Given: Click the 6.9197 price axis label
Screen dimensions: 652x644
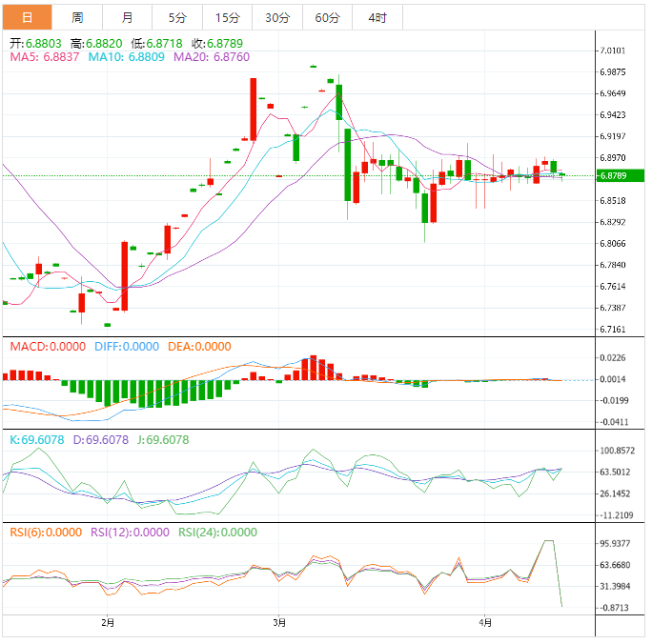Looking at the screenshot, I should (x=613, y=136).
